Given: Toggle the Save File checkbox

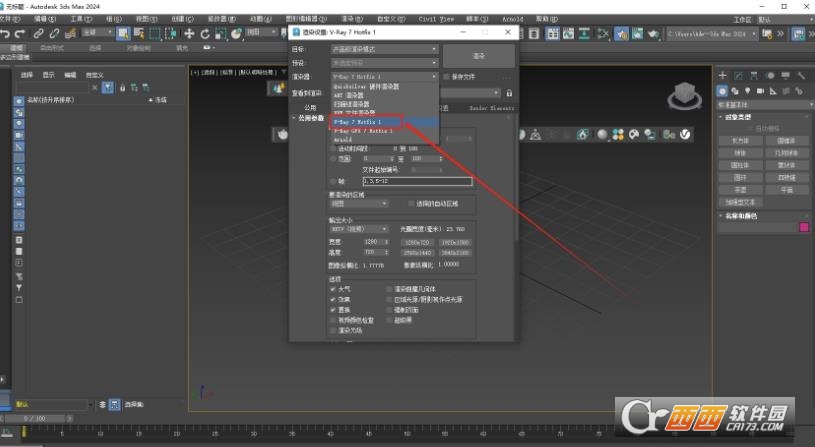Looking at the screenshot, I should 446,76.
